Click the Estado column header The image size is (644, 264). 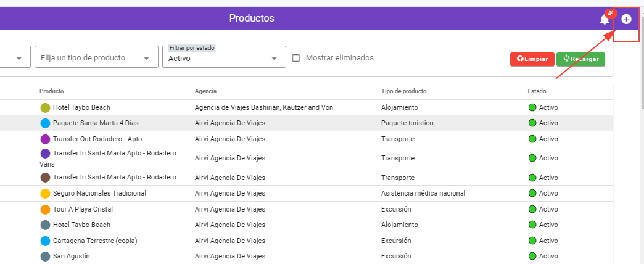537,91
